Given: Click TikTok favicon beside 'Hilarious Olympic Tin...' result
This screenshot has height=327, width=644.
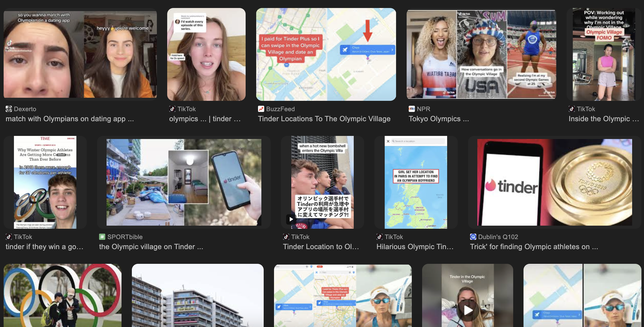Looking at the screenshot, I should tap(379, 237).
